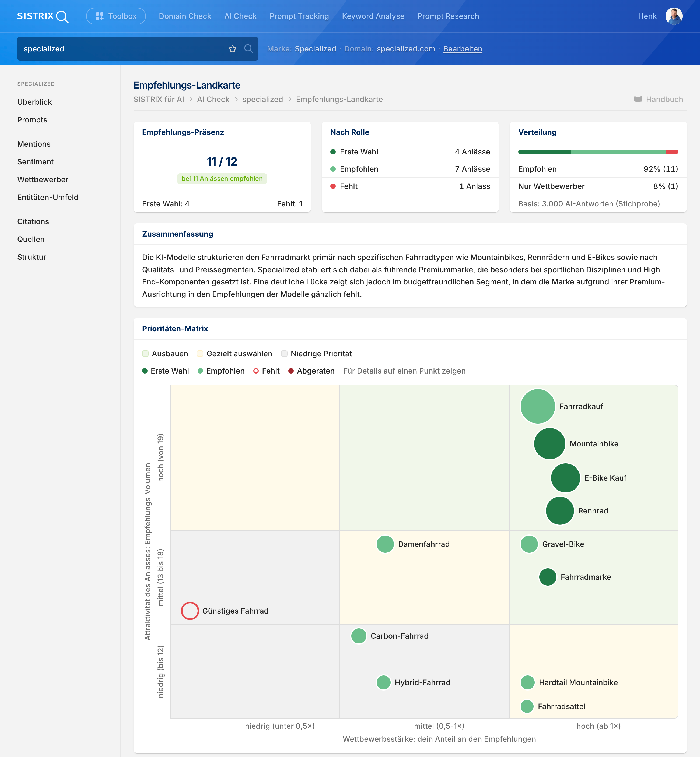Click the Fahrradmarke bubble
This screenshot has height=757, width=700.
pyautogui.click(x=547, y=577)
